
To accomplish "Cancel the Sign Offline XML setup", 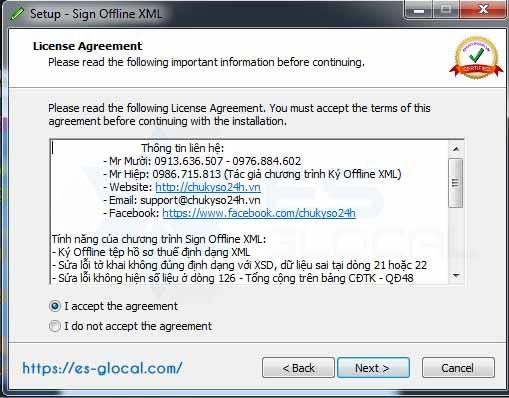I will coord(458,368).
